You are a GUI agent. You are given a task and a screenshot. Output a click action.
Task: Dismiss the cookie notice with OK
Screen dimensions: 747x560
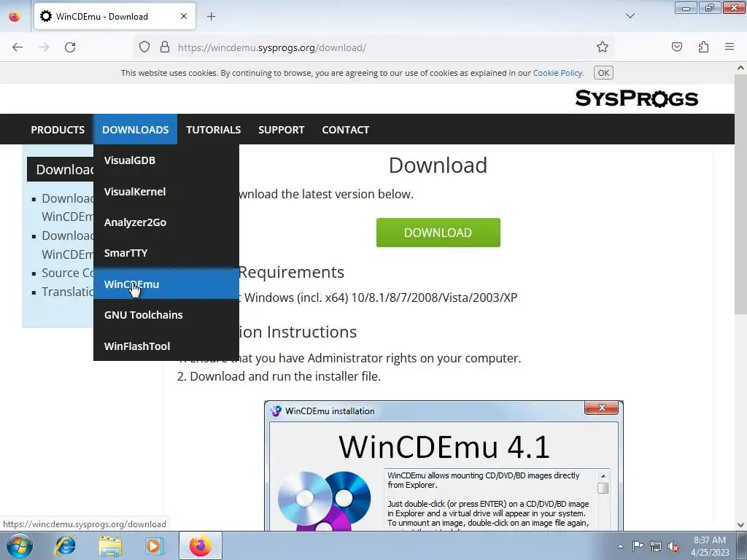(x=603, y=73)
